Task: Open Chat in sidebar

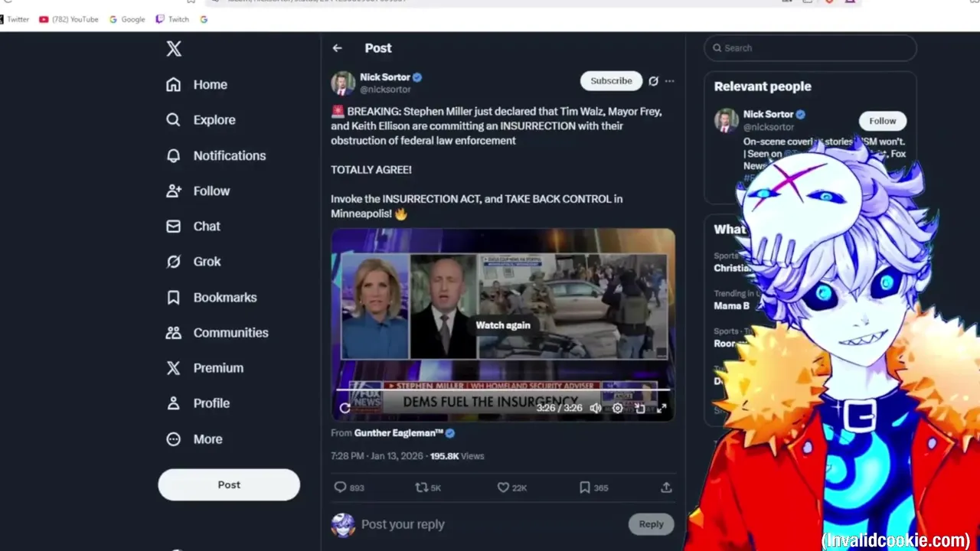Action: click(x=193, y=227)
